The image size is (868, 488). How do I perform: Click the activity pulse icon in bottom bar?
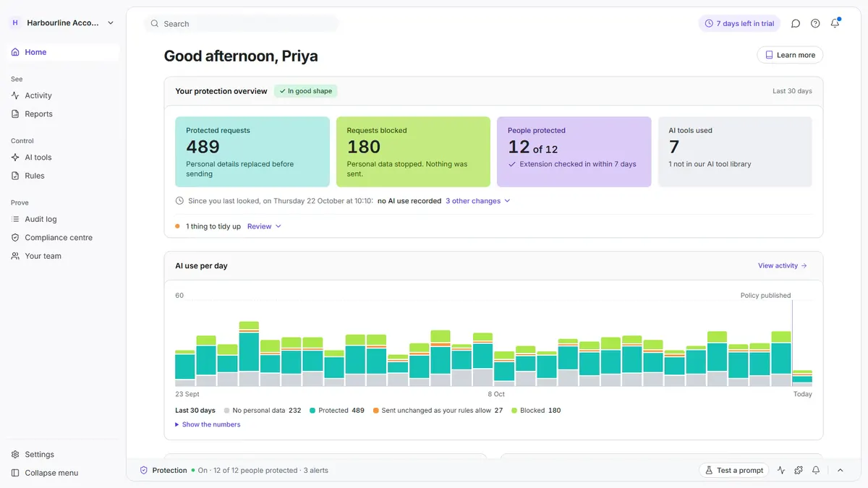(x=781, y=470)
